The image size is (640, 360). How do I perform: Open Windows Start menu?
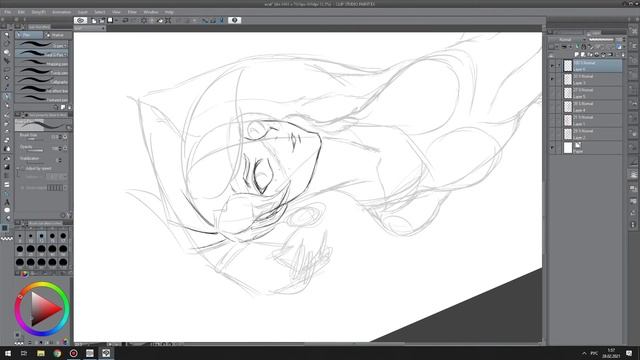(x=8, y=353)
